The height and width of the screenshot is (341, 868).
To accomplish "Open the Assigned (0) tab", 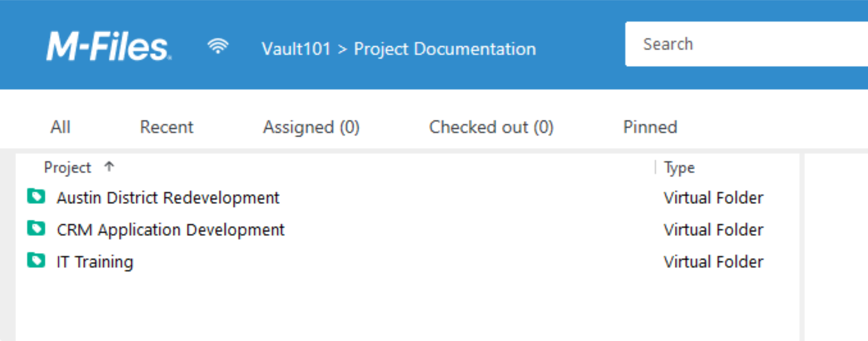I will click(311, 127).
